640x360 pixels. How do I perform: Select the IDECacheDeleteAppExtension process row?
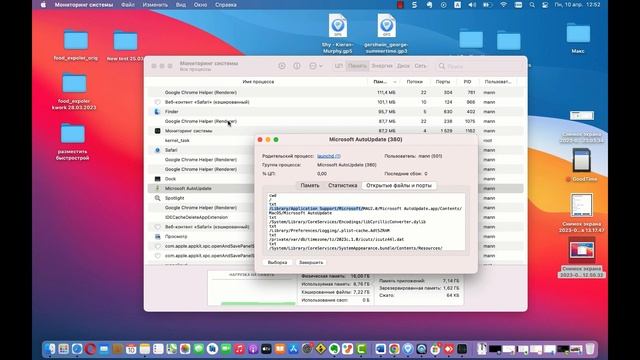(x=201, y=217)
